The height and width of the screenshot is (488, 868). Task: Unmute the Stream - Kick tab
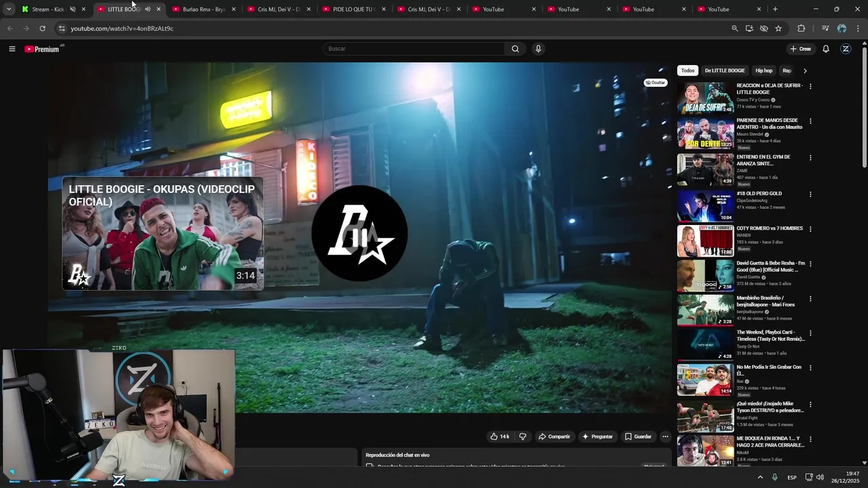click(x=73, y=9)
